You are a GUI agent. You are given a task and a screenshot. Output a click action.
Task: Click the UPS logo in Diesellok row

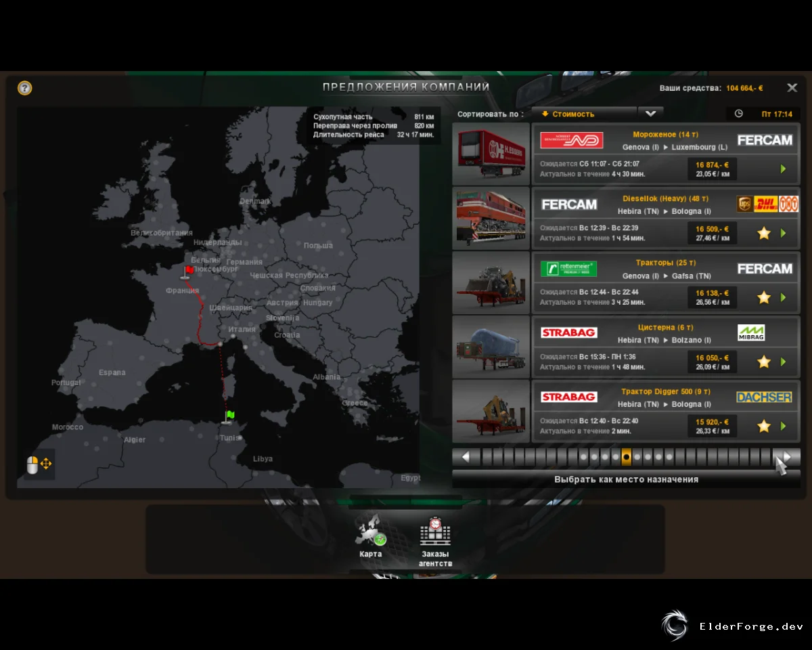(744, 204)
